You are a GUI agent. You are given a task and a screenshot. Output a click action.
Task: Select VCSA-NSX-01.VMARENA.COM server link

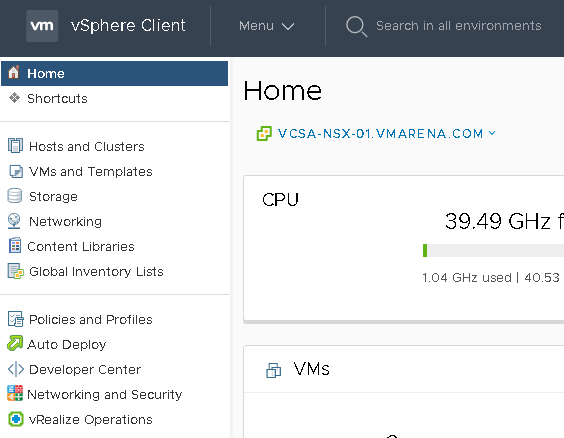click(380, 134)
